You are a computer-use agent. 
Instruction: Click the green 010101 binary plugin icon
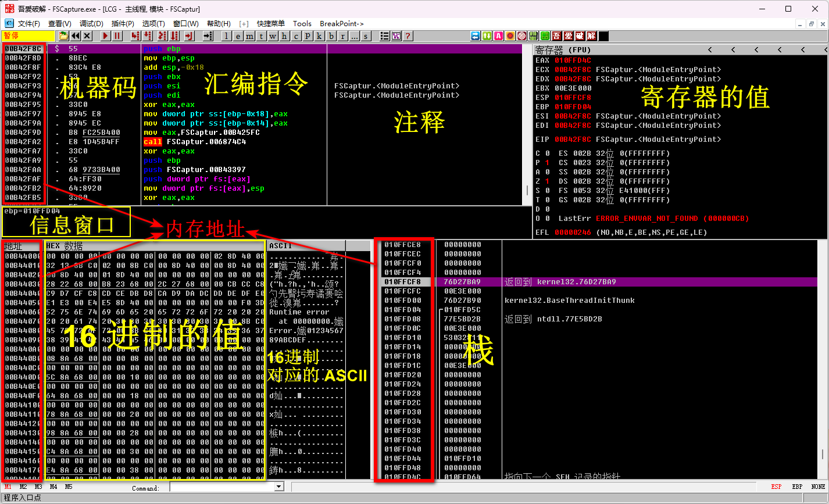point(534,35)
